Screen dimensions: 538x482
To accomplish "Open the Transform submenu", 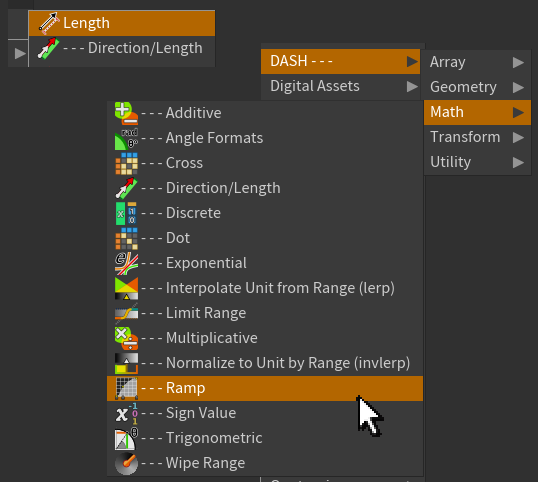I will coord(477,137).
